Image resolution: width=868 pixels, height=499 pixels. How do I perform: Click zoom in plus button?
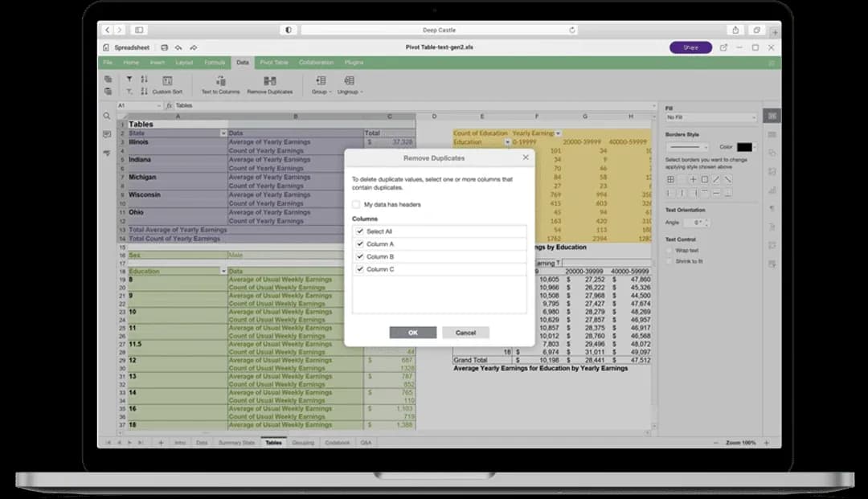tap(767, 443)
